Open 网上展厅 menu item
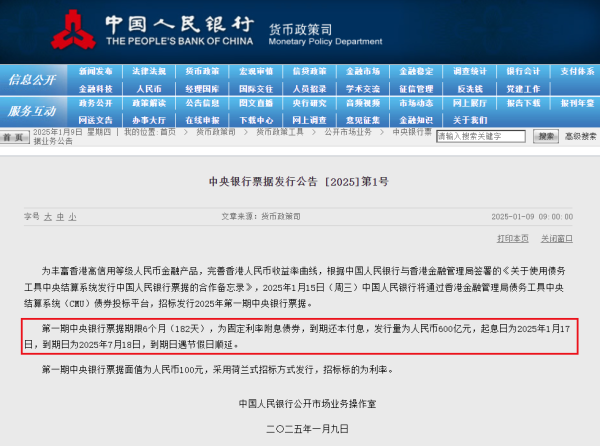Screen dimensions: 600x446 pos(470,103)
